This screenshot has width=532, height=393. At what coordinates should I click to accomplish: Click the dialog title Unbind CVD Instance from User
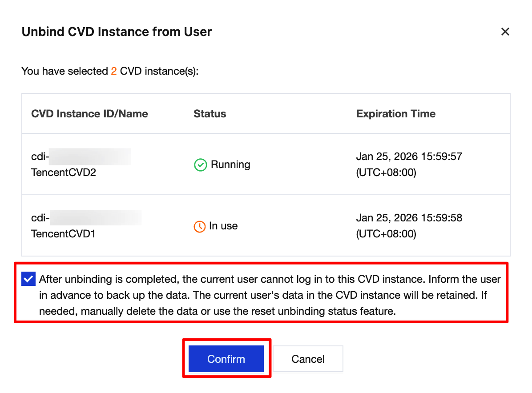click(x=117, y=32)
